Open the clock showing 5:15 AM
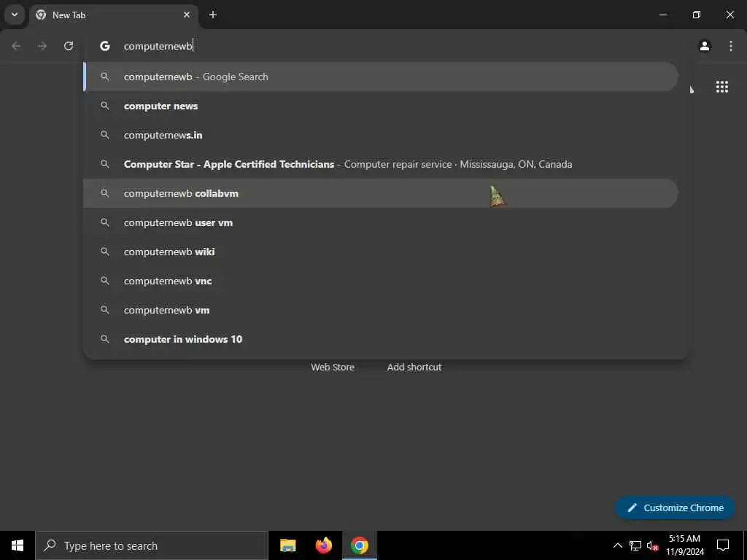Viewport: 747px width, 560px height. click(684, 545)
